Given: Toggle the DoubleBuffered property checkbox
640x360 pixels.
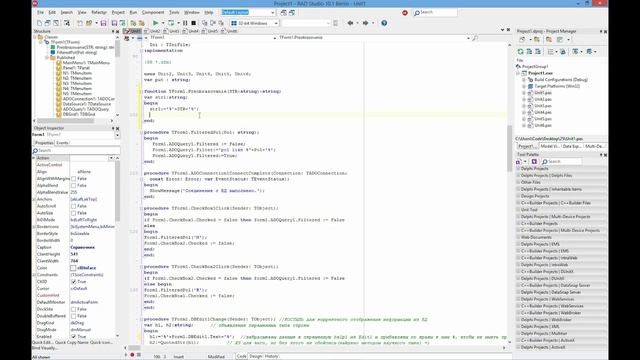Looking at the screenshot, I should [x=73, y=316].
